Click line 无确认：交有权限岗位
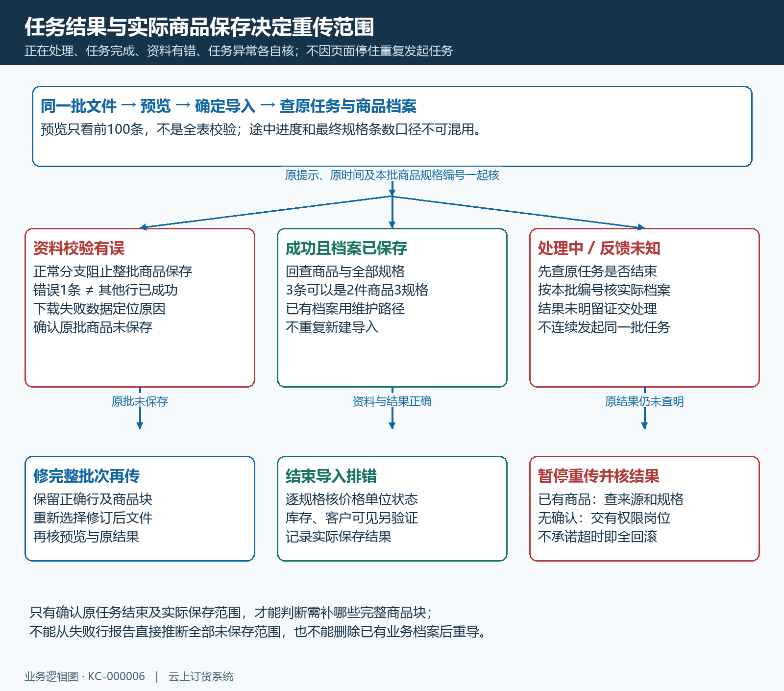Viewport: 784px width, 691px height. [x=604, y=518]
